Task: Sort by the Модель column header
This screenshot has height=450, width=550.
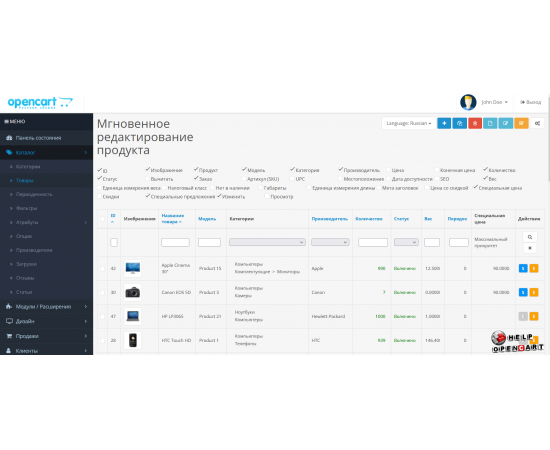Action: (x=207, y=219)
